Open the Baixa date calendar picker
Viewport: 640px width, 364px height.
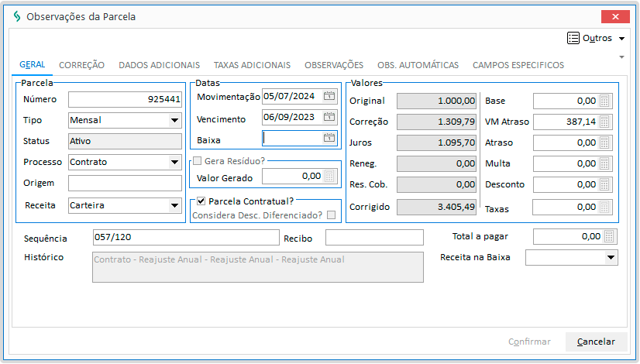click(x=329, y=139)
